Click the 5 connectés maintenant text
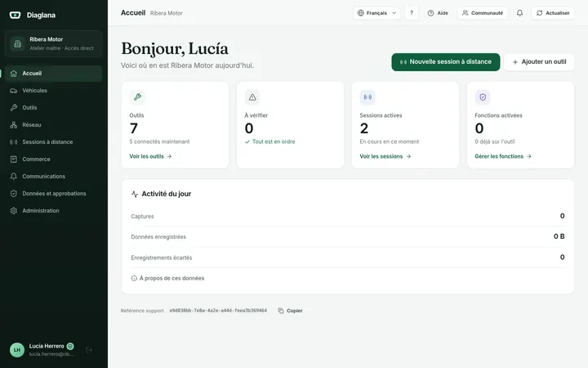This screenshot has height=368, width=588. tap(159, 141)
